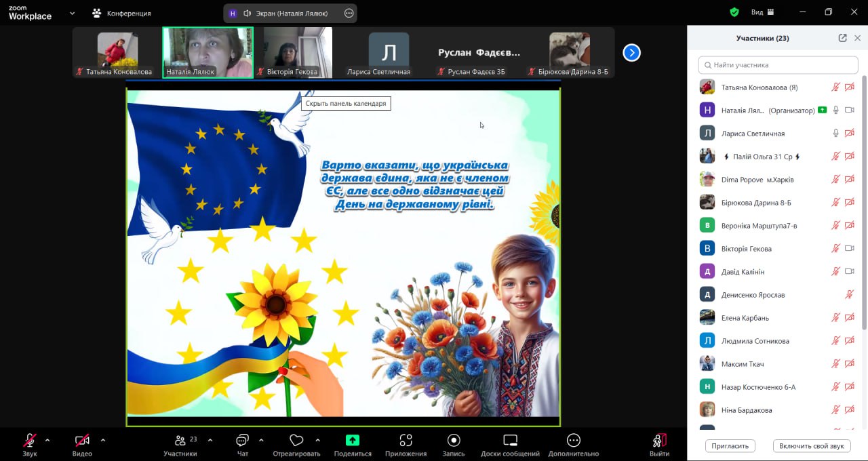Open Приложения apps icon
Viewport: 868px width, 461px height.
tap(406, 441)
